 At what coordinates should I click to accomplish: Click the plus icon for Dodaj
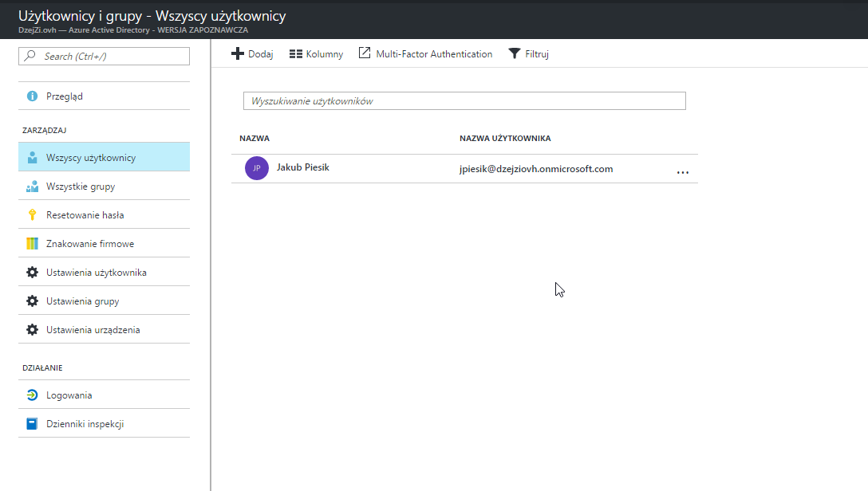[x=238, y=54]
